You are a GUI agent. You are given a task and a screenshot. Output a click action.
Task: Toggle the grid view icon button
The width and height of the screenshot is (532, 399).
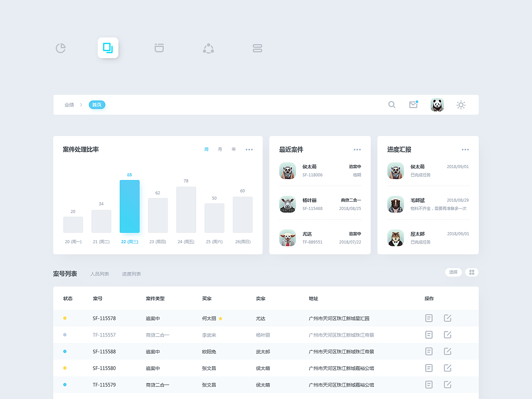coord(472,272)
